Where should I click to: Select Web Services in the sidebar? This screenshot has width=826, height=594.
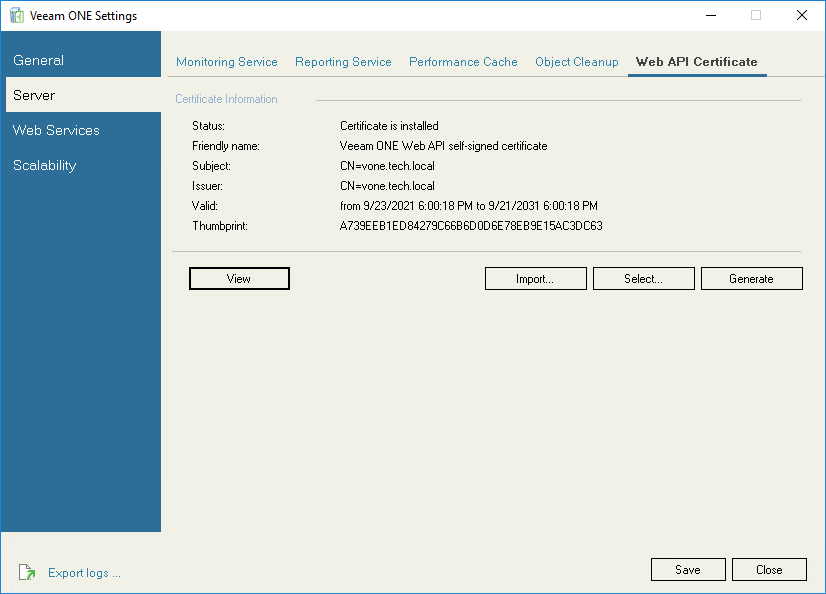55,130
